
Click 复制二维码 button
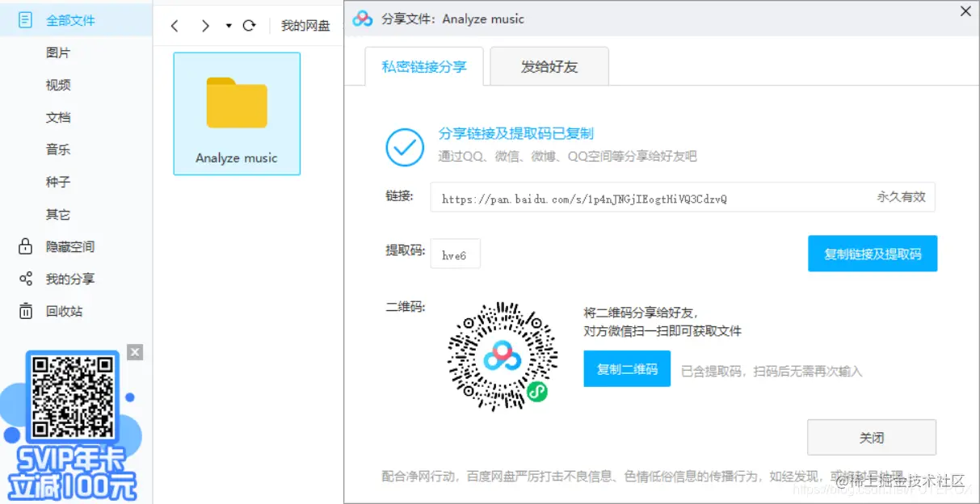pos(627,369)
